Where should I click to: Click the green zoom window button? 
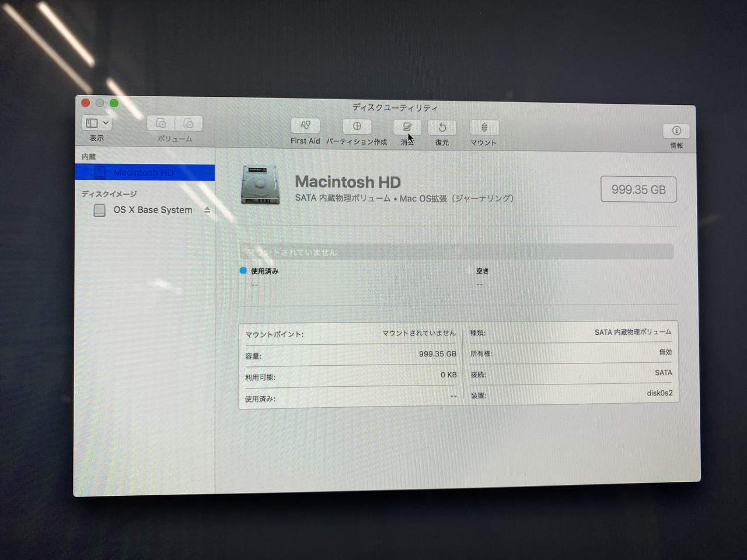click(x=114, y=103)
